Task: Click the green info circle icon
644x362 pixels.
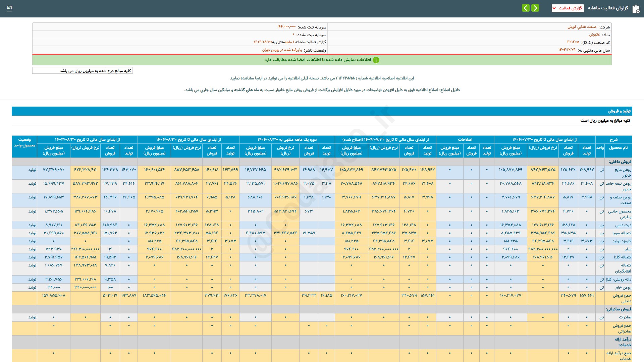Action: (376, 60)
